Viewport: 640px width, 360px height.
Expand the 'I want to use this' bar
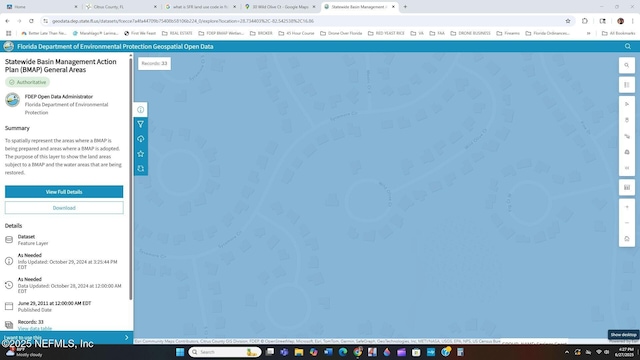(x=67, y=338)
